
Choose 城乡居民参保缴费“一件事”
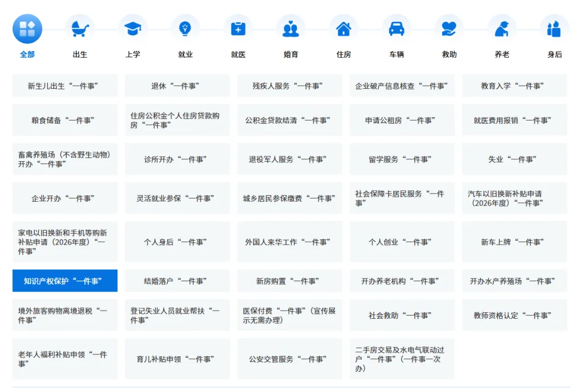point(290,198)
